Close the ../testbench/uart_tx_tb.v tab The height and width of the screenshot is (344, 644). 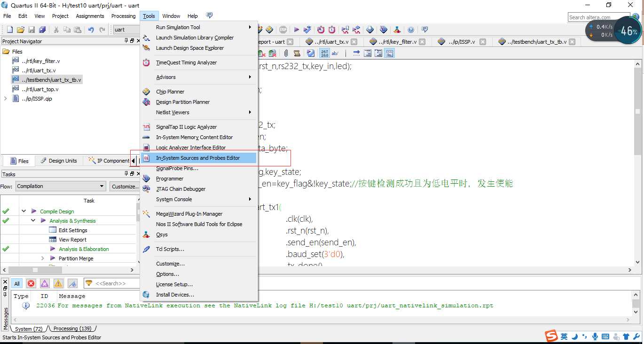click(x=572, y=42)
